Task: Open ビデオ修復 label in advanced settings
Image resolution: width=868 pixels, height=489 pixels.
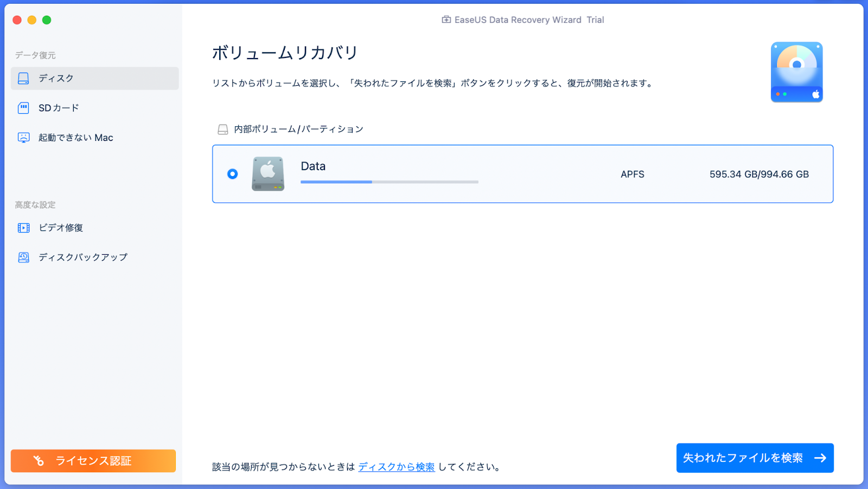Action: [61, 228]
